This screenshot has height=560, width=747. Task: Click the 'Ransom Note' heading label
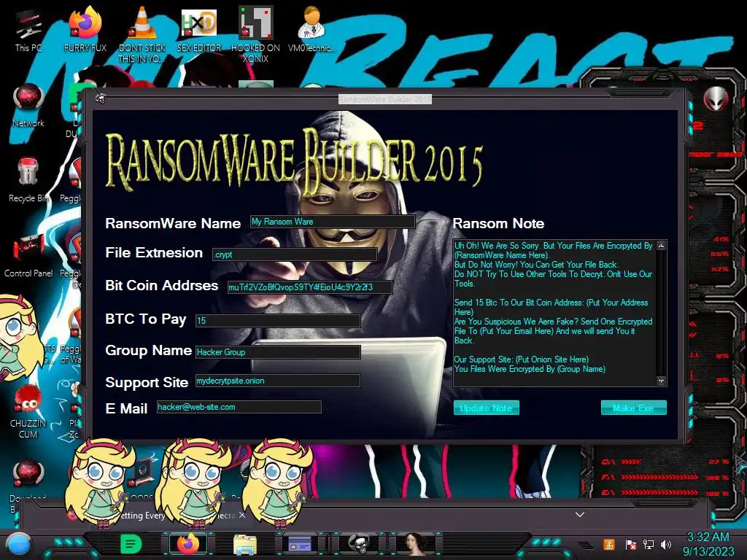tap(498, 223)
